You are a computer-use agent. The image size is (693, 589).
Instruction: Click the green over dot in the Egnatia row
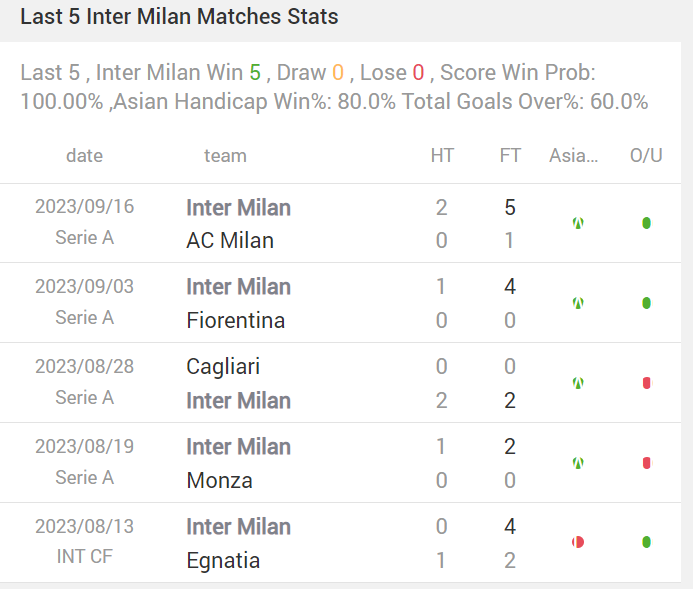point(646,542)
